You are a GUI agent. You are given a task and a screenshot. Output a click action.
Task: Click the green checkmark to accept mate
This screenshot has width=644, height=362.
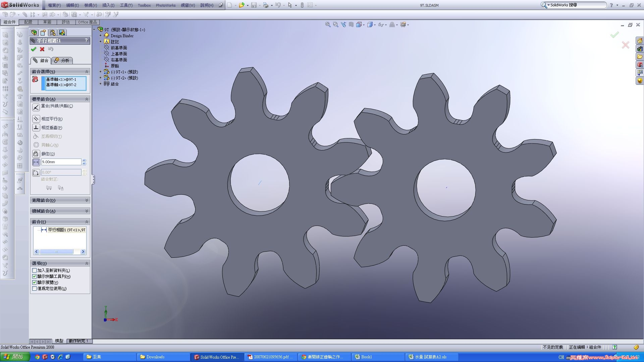pyautogui.click(x=34, y=49)
